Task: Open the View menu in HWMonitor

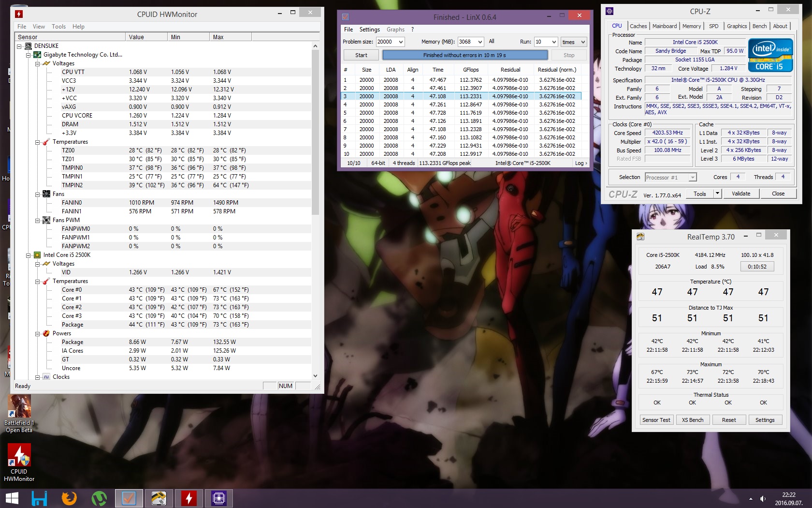Action: (39, 27)
